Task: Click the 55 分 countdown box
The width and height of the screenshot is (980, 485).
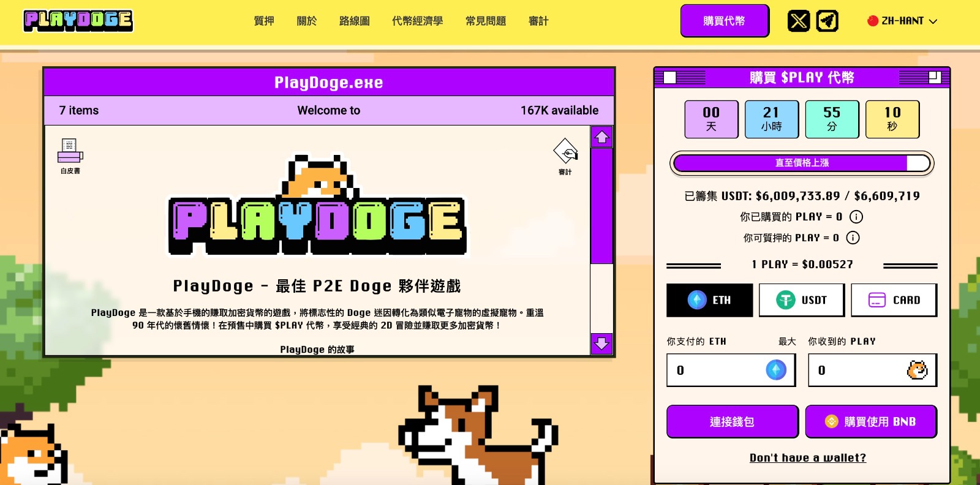Action: [x=832, y=119]
